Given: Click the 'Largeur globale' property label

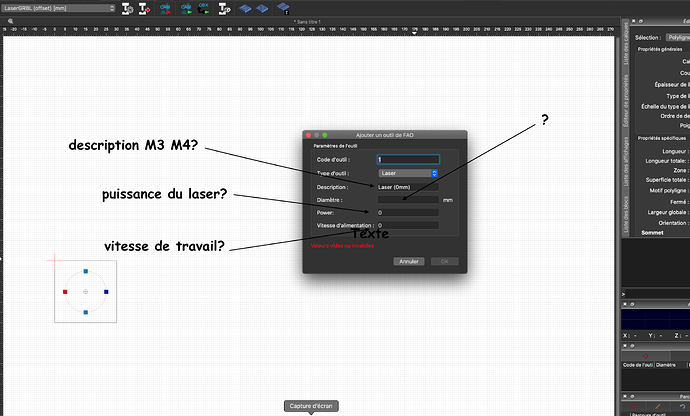Looking at the screenshot, I should [x=668, y=213].
